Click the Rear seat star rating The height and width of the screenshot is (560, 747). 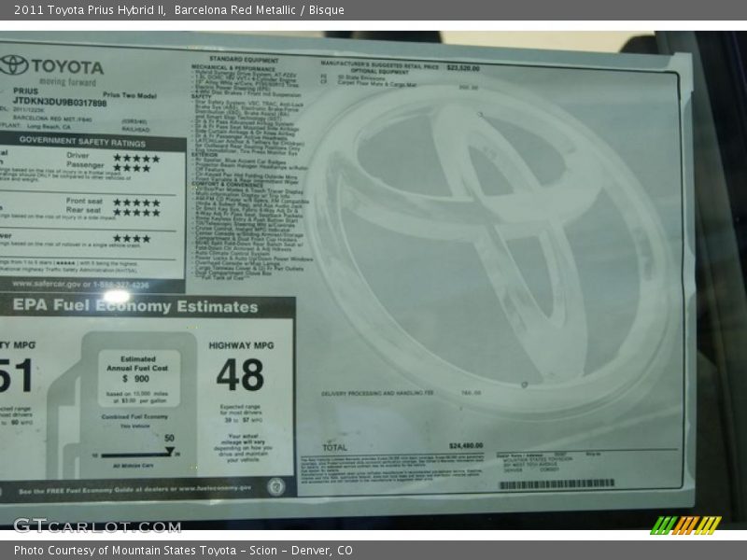136,213
